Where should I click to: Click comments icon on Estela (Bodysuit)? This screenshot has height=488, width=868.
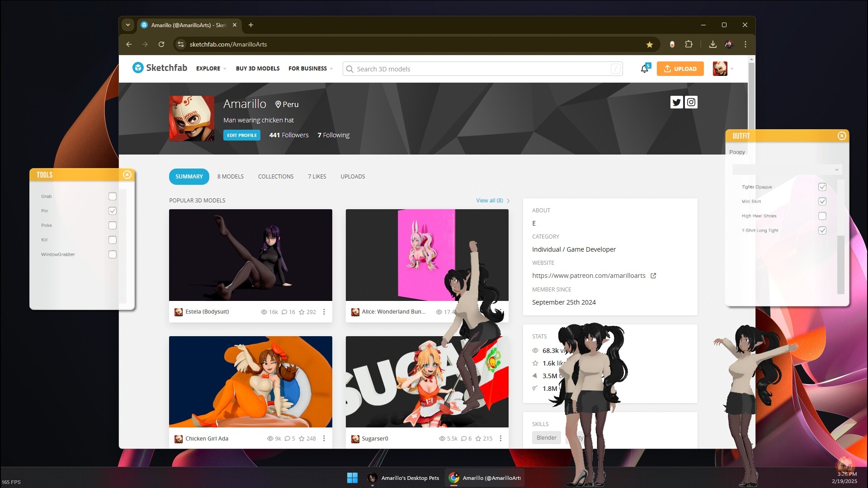point(284,312)
